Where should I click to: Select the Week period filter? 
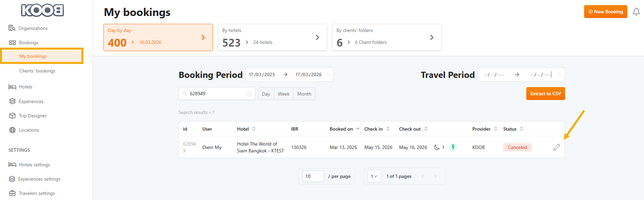[284, 94]
